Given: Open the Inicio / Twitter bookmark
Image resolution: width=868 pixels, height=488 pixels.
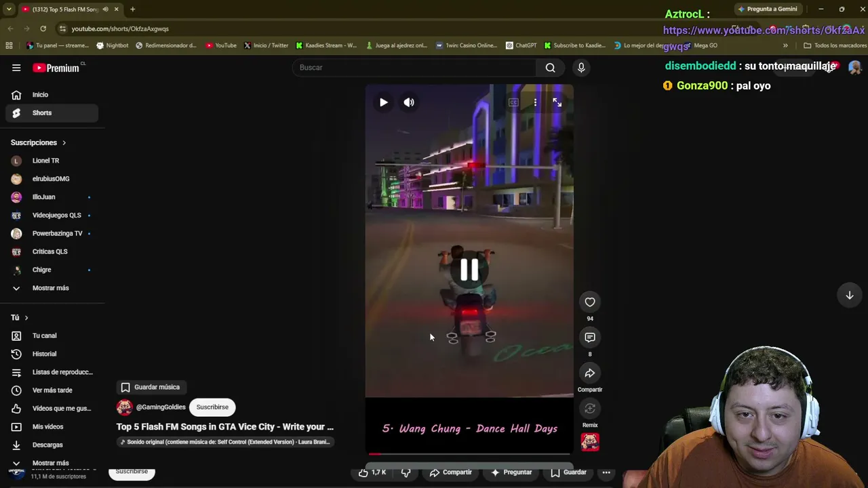Looking at the screenshot, I should [x=266, y=45].
